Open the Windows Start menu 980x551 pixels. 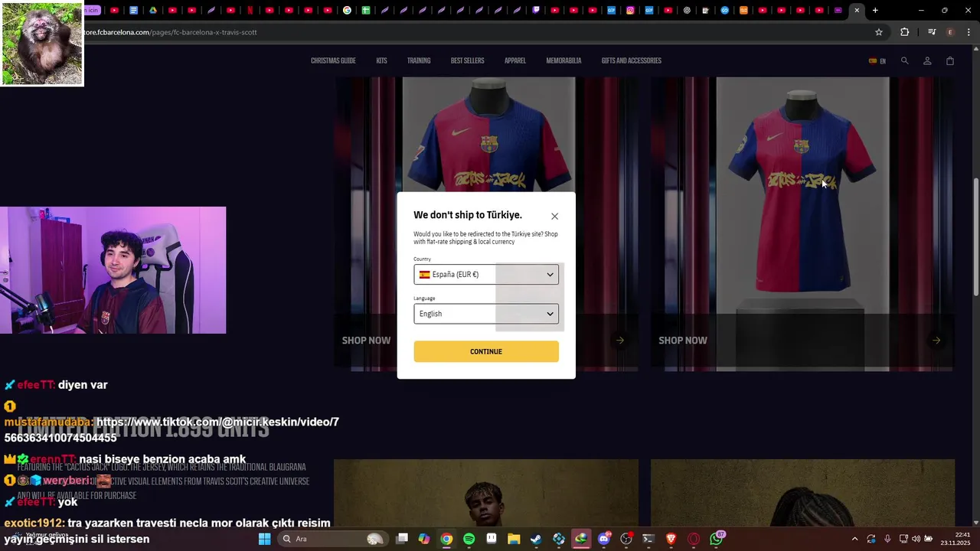point(264,539)
